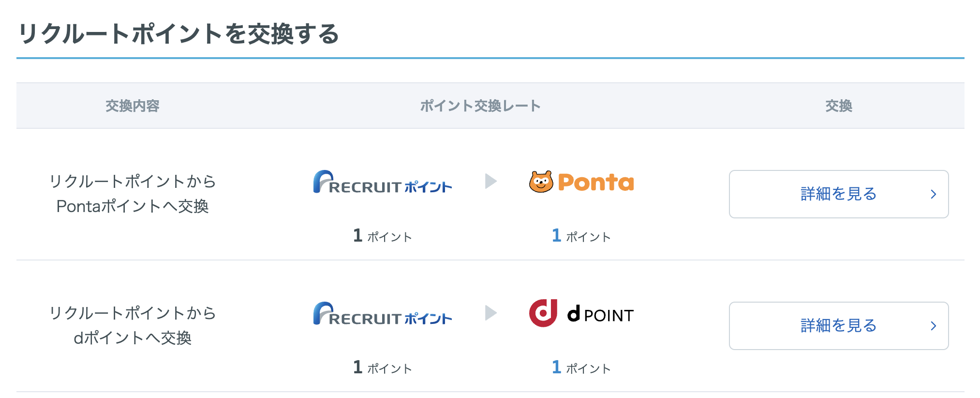Select the Pontaポイントへ交換 description text
Image resolution: width=980 pixels, height=398 pixels.
(132, 206)
